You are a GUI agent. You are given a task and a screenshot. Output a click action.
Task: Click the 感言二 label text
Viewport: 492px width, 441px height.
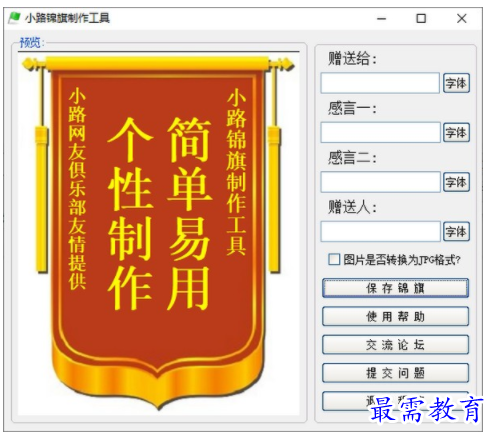(x=352, y=158)
